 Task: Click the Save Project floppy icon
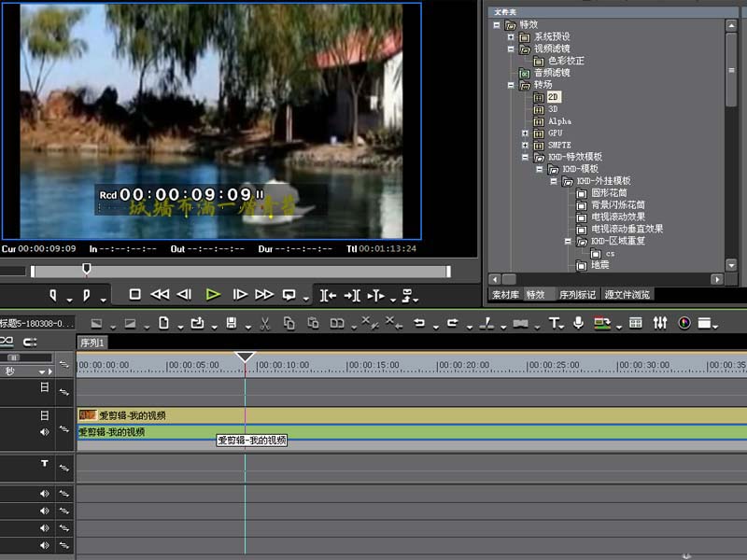[232, 323]
